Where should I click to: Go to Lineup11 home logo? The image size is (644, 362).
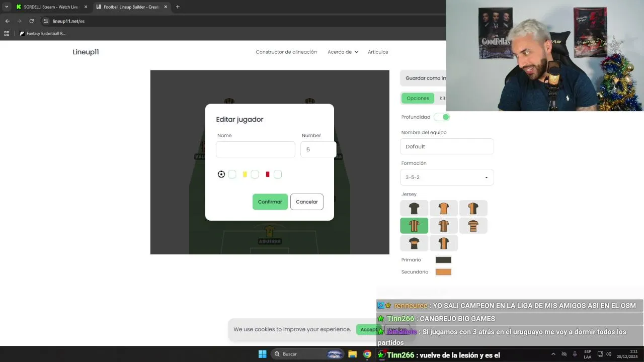[x=86, y=52]
